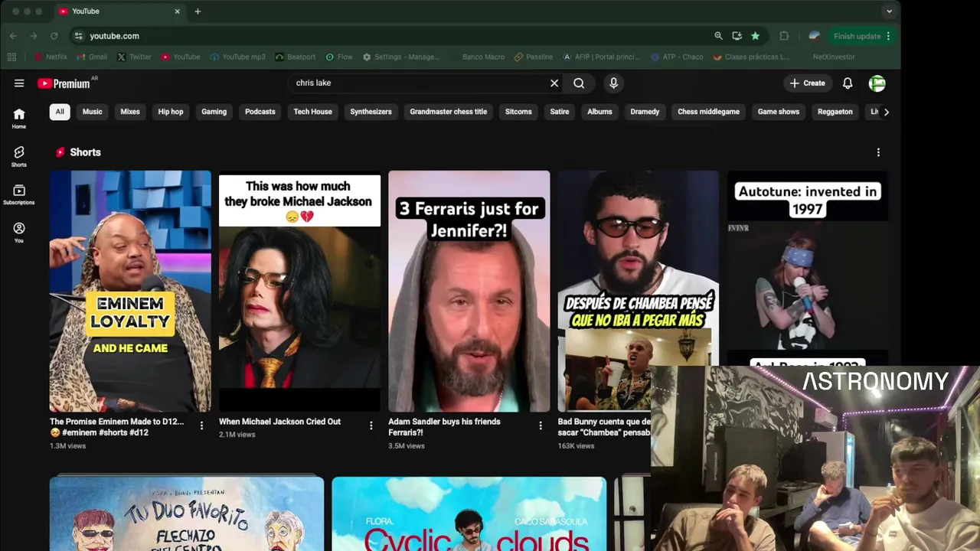
Task: Click the zoom magnifier icon in the address bar
Action: click(x=718, y=36)
